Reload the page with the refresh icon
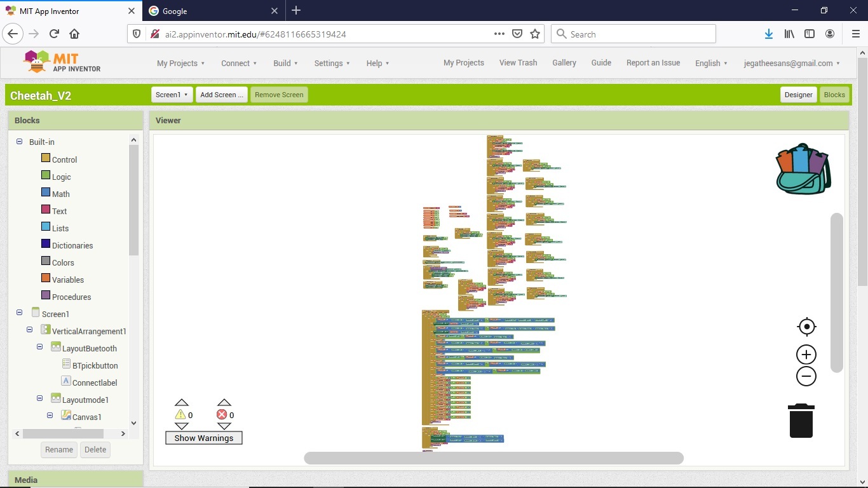 click(x=54, y=34)
